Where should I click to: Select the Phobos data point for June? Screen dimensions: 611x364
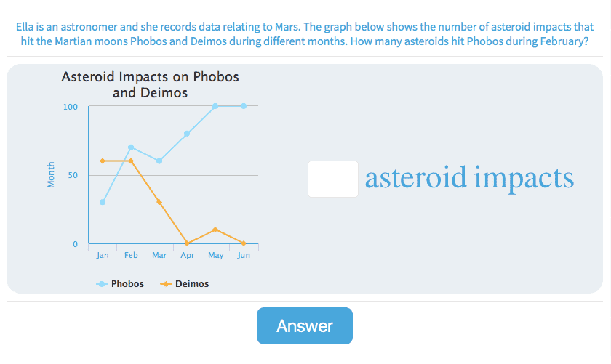244,106
